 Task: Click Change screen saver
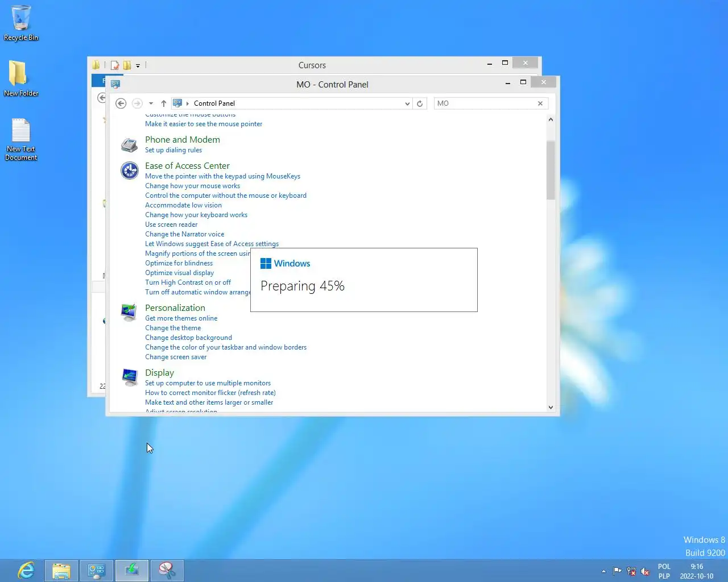176,357
